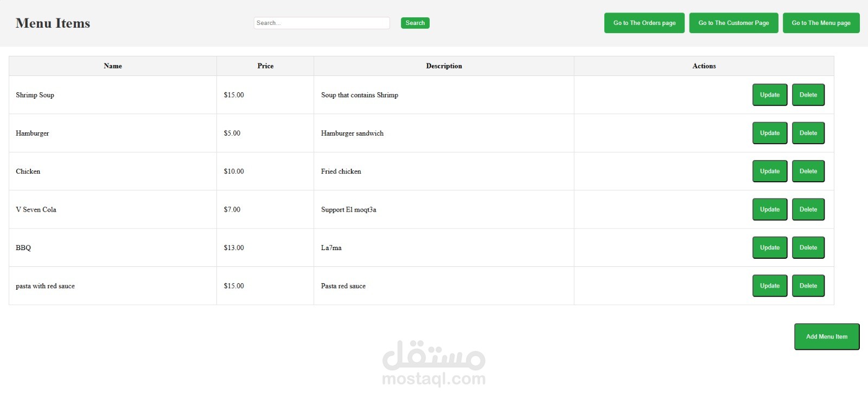Click the Add Menu Item button
The width and height of the screenshot is (868, 396).
coord(827,337)
